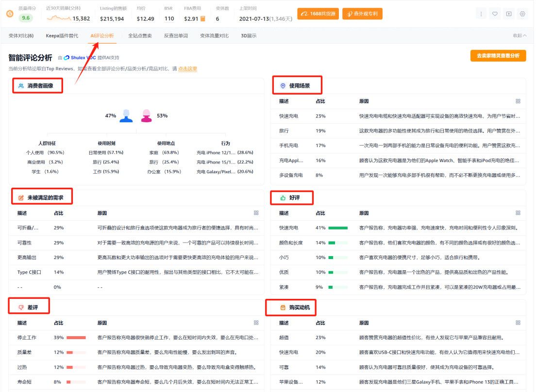
Task: Select the 超值 23% purchase motivation row
Action: (398, 338)
